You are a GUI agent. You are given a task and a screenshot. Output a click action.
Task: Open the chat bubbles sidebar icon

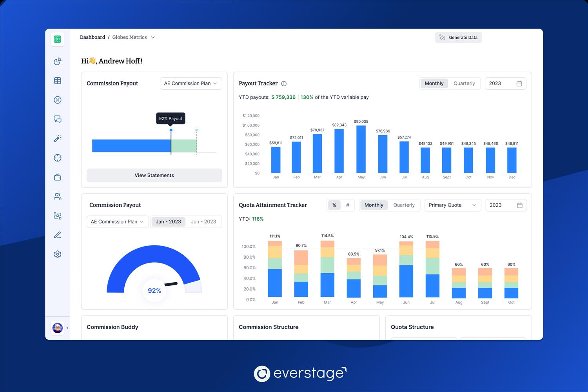point(58,119)
